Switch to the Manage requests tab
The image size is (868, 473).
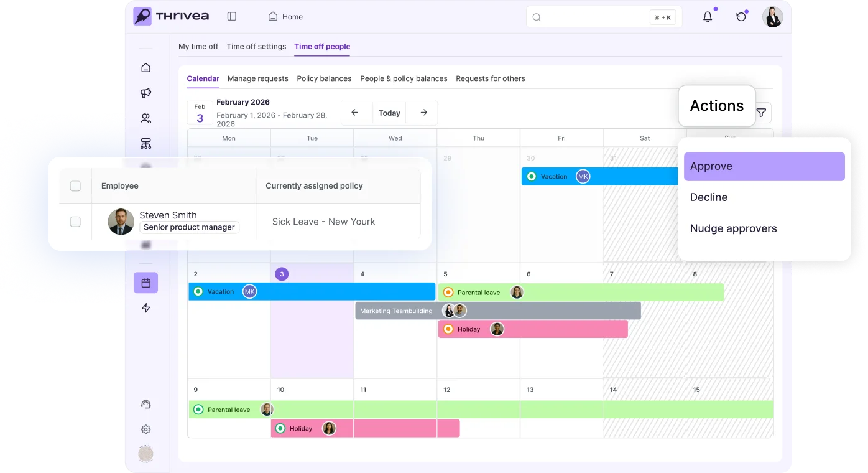258,78
